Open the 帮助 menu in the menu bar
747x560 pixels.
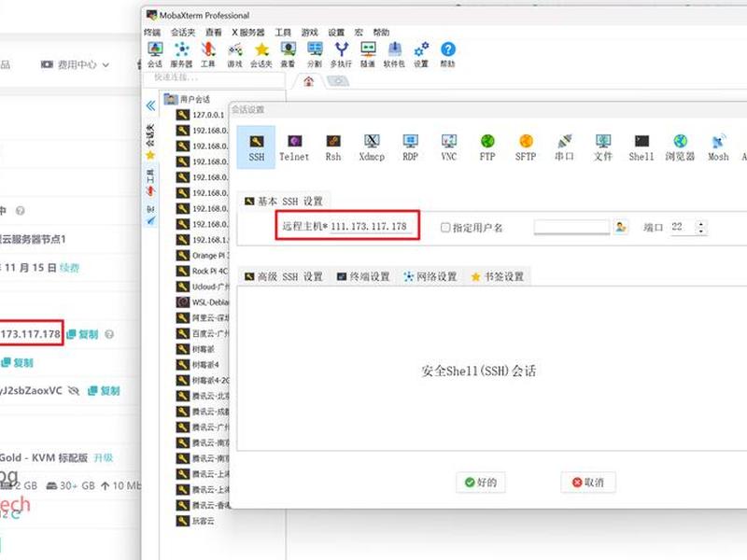[x=381, y=33]
